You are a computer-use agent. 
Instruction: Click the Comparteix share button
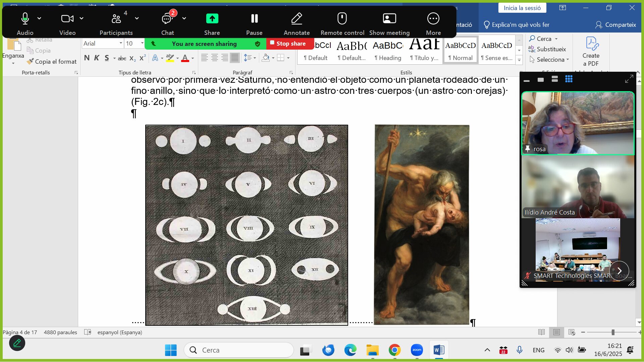615,24
